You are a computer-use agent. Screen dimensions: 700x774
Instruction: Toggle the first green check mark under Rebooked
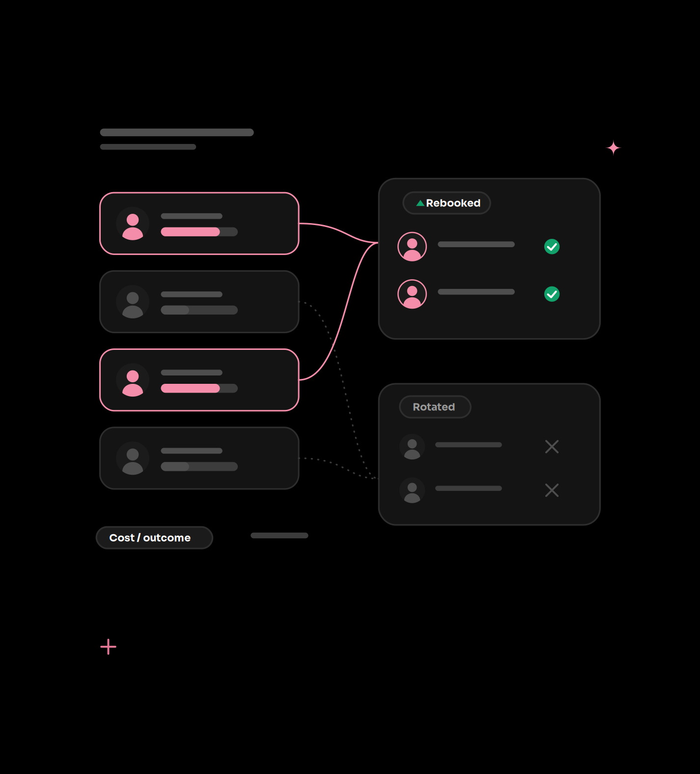[x=552, y=247]
